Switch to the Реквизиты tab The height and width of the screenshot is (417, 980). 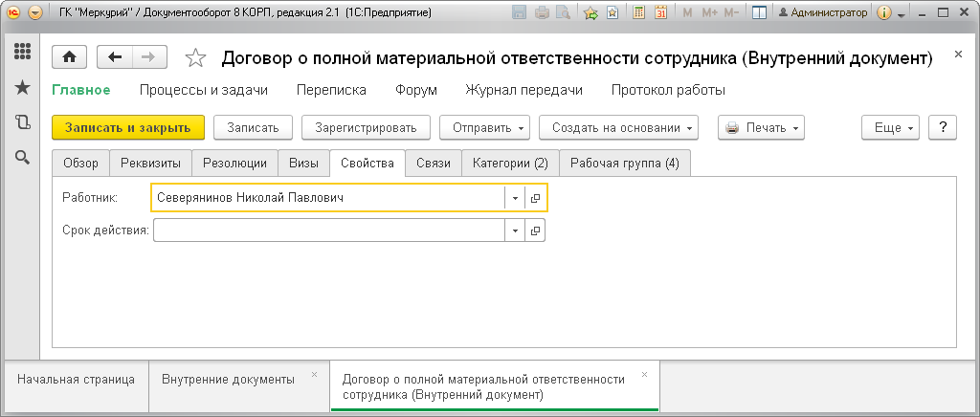[x=150, y=164]
